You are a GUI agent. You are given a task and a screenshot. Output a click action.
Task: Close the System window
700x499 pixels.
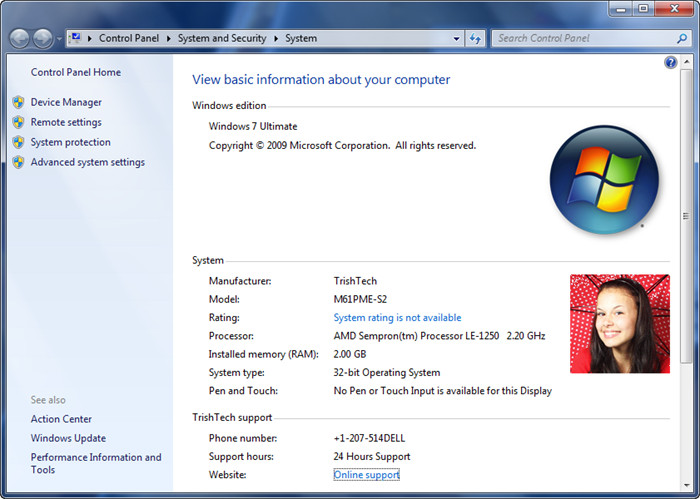click(675, 8)
